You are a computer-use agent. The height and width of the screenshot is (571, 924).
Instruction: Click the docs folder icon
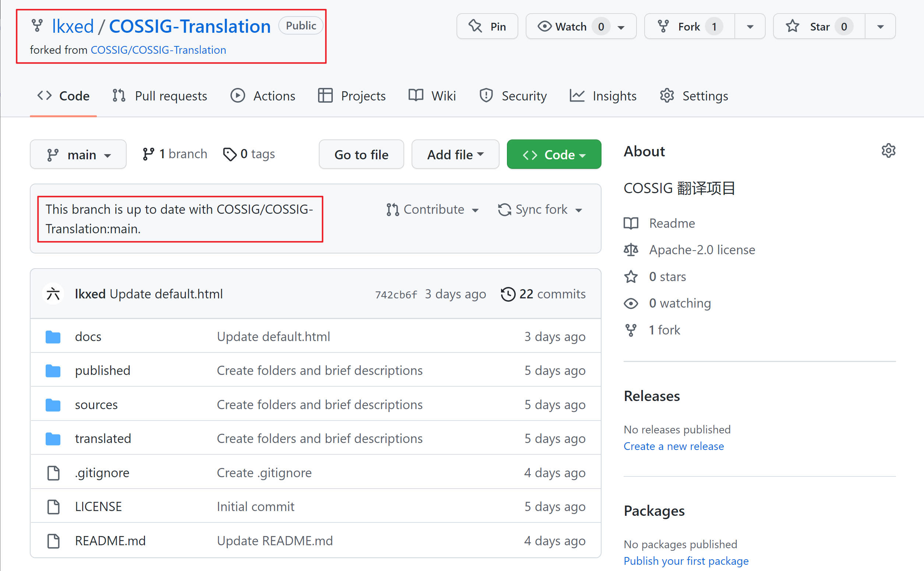pos(53,337)
